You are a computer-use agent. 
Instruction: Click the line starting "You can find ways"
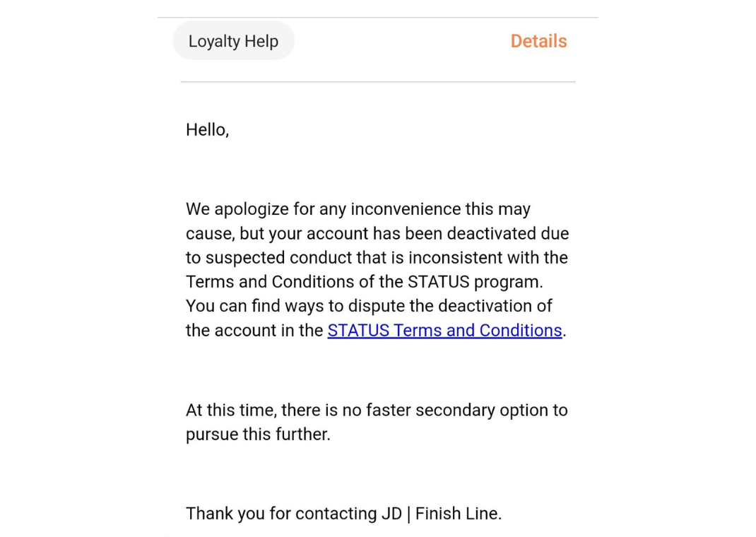tap(369, 306)
